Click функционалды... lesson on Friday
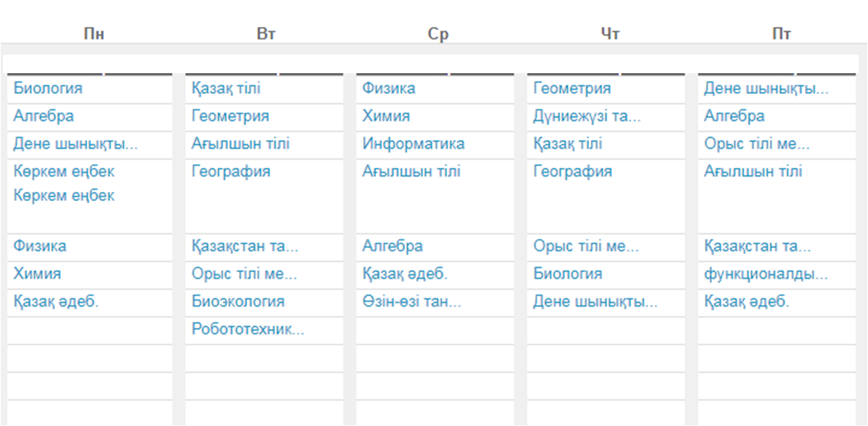This screenshot has height=426, width=868. [766, 274]
